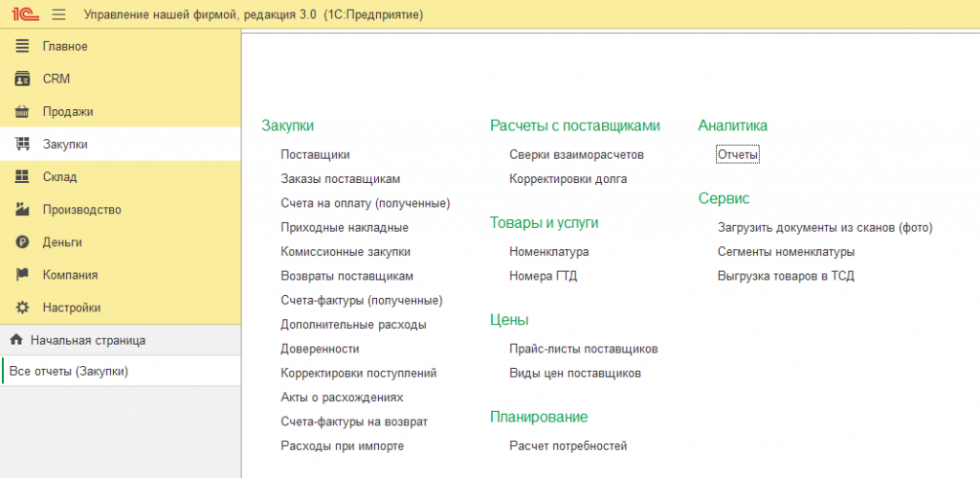Open Загрузить документы из сканов (фото)
Image resolution: width=980 pixels, height=478 pixels.
(825, 228)
